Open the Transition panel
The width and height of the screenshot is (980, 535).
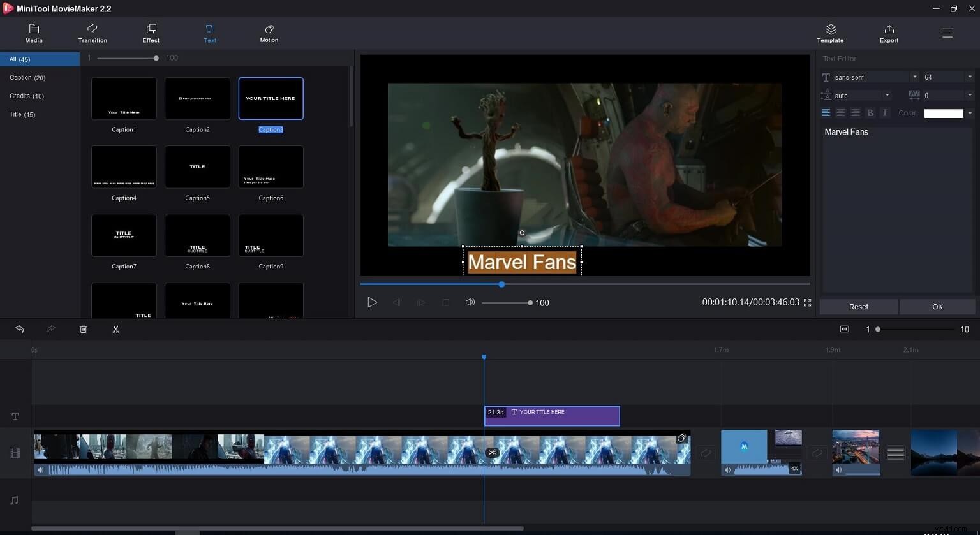(92, 33)
